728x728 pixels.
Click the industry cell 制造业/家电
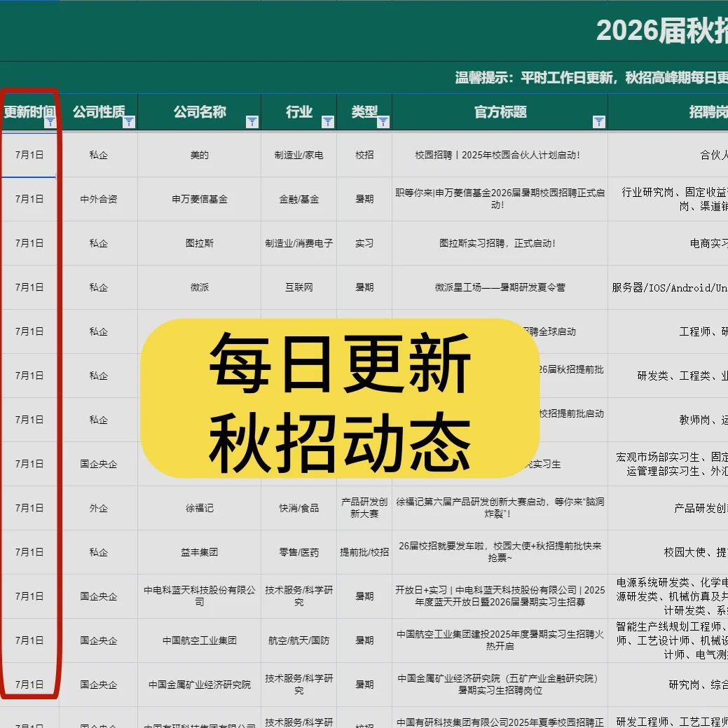pyautogui.click(x=299, y=155)
